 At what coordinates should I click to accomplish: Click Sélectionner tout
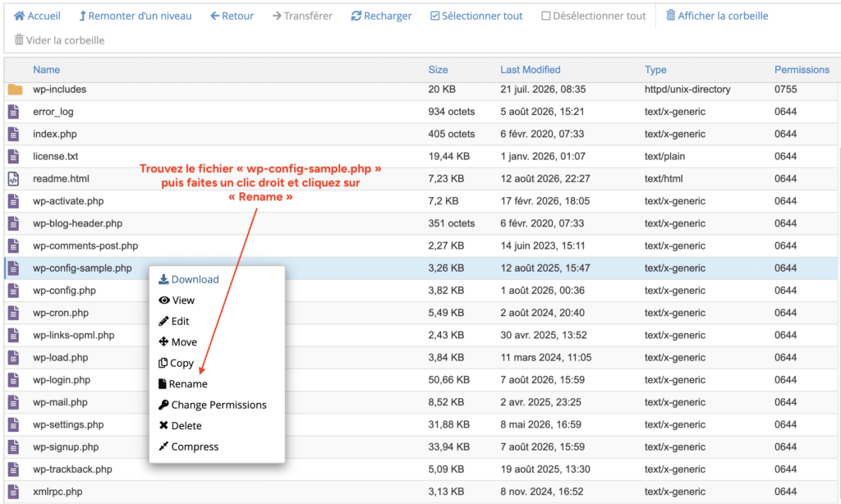point(476,16)
